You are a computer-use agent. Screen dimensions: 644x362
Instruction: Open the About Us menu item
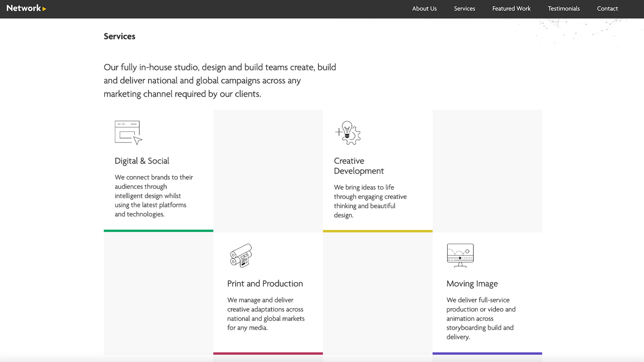(x=424, y=8)
